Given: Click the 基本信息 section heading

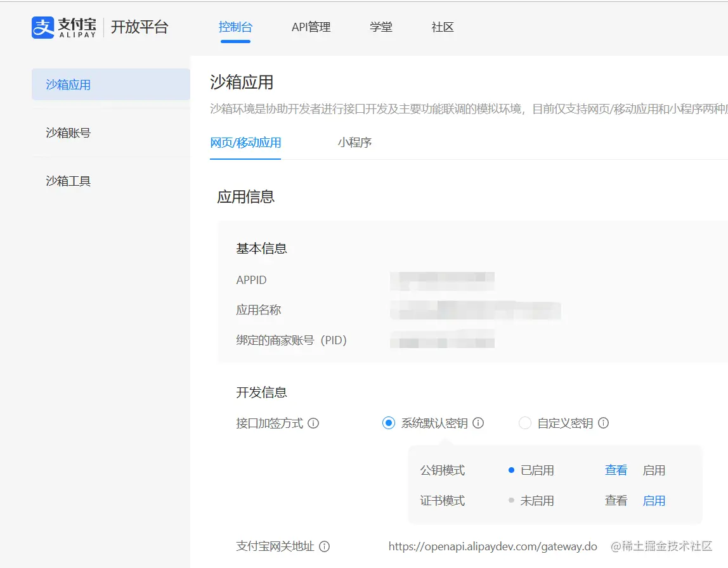Looking at the screenshot, I should (x=261, y=248).
